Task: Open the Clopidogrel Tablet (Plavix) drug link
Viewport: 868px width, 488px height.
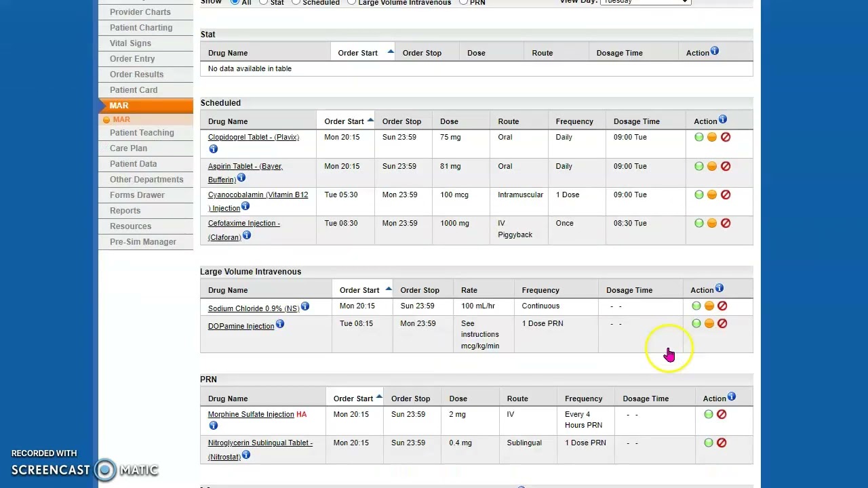Action: click(253, 137)
